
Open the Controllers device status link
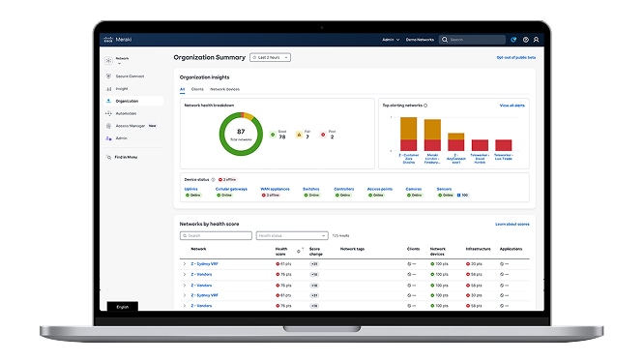point(344,189)
